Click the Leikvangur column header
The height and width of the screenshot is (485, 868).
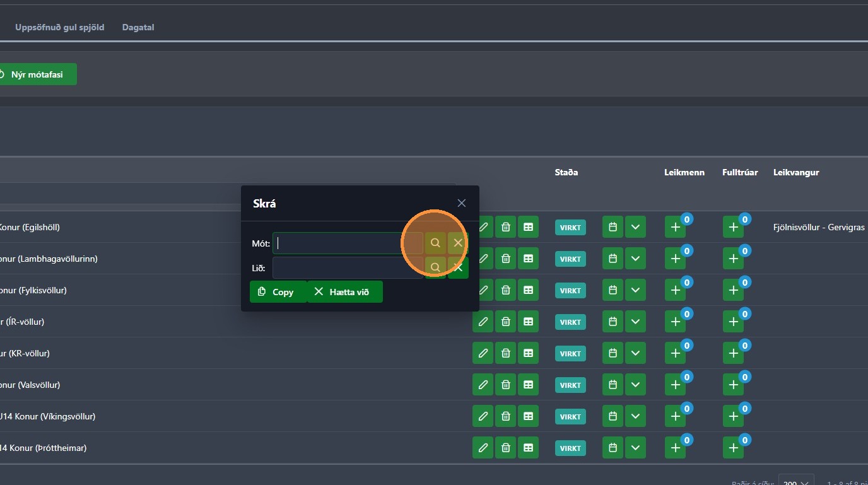(x=796, y=172)
